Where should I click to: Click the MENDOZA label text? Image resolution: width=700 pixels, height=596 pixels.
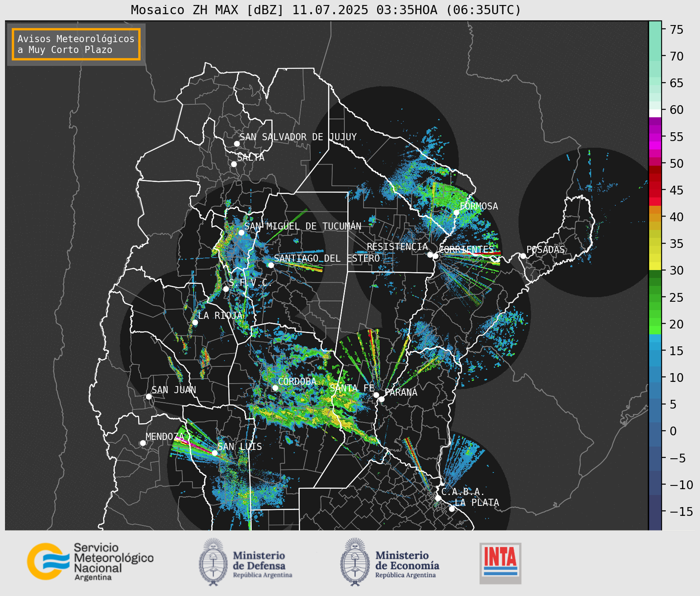point(165,437)
